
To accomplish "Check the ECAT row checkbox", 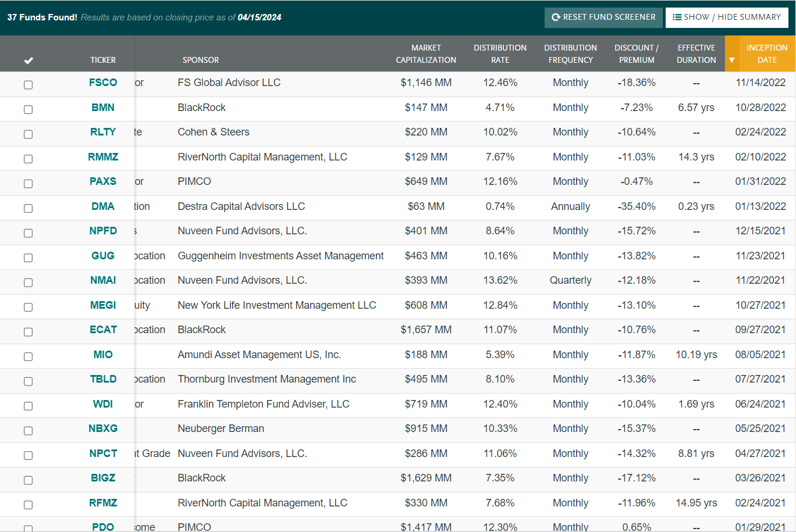I will 28,331.
